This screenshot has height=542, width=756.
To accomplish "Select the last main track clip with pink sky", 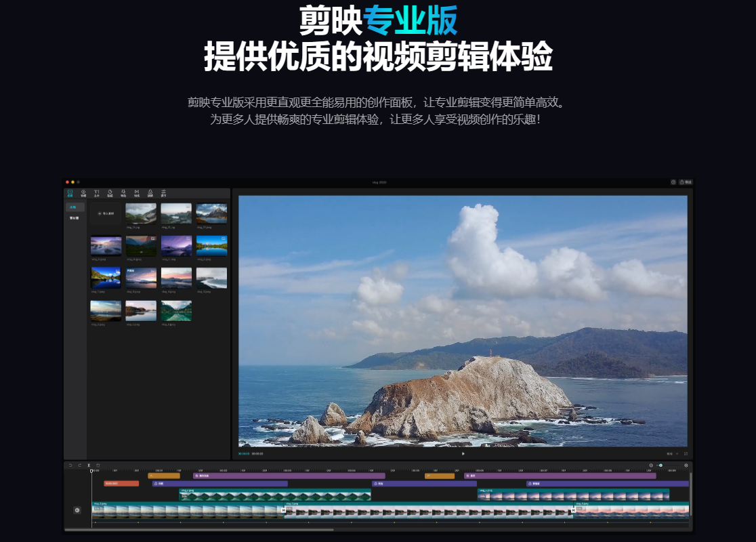I will (x=631, y=510).
